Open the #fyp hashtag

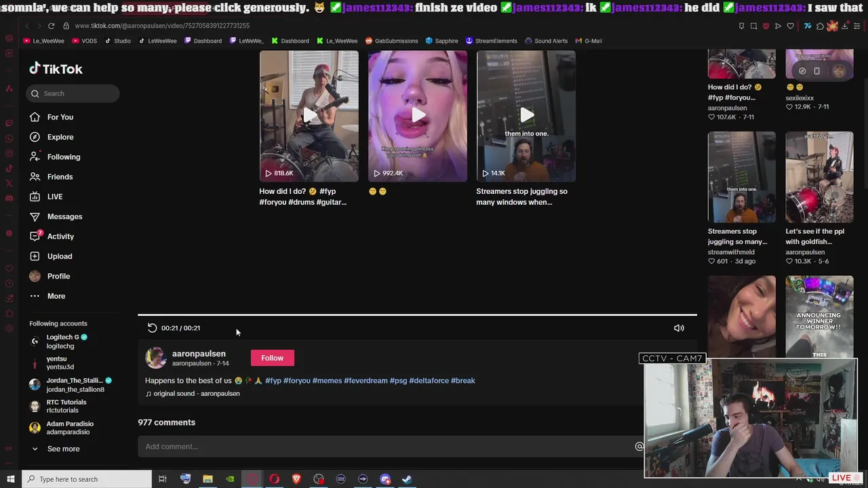click(x=273, y=381)
